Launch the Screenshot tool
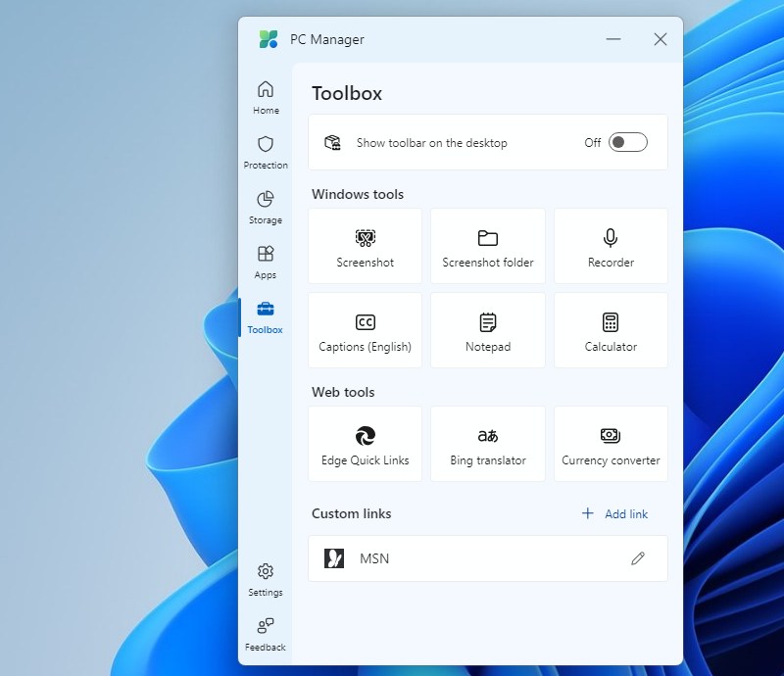 click(x=365, y=246)
